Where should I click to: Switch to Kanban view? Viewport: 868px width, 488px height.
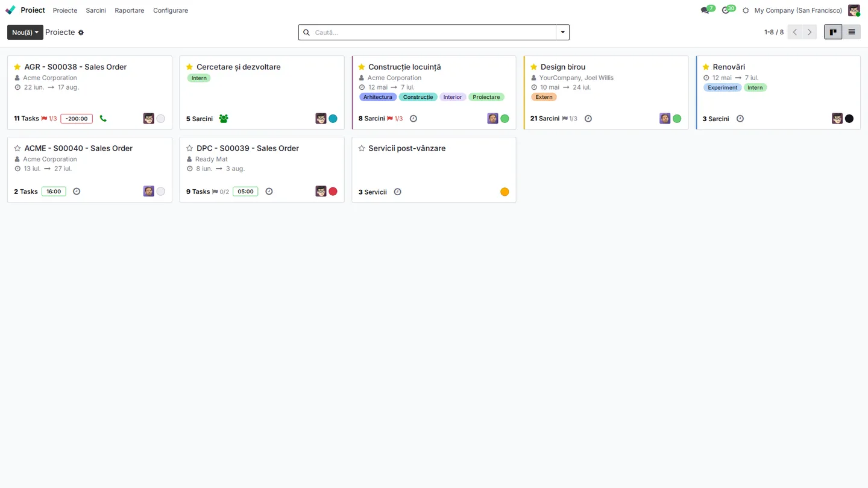click(833, 32)
